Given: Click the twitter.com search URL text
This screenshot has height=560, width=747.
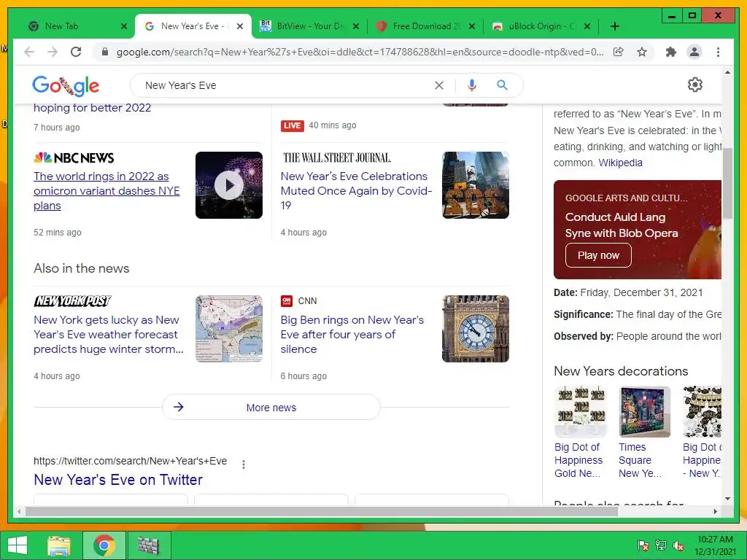Looking at the screenshot, I should (130, 461).
